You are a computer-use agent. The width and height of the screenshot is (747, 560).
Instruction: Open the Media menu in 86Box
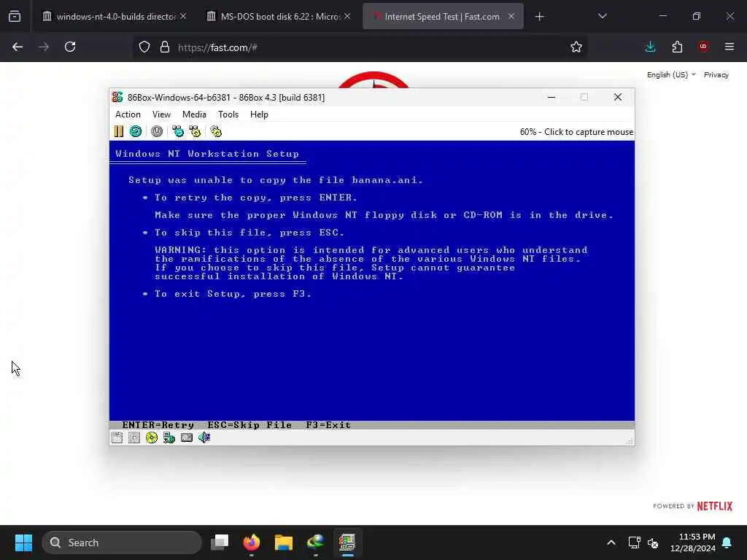point(194,114)
